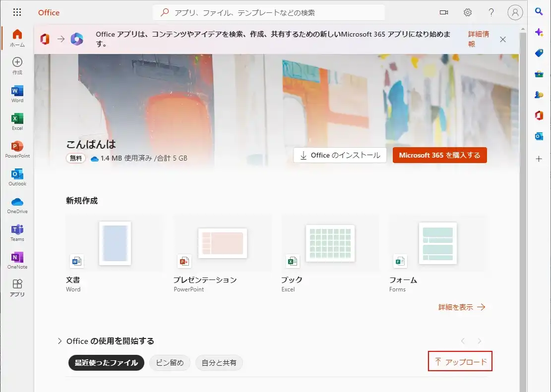Select the ピン留め tab

[x=170, y=363]
